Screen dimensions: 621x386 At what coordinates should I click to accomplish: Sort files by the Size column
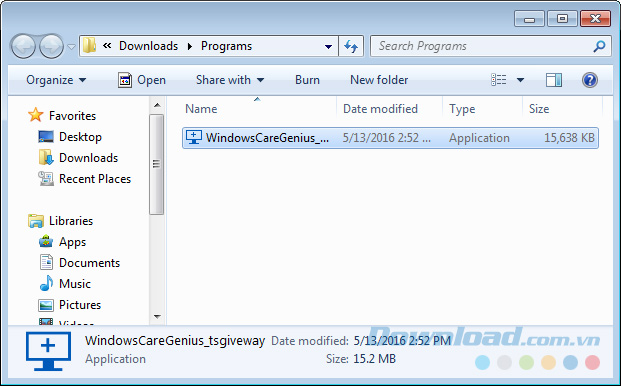539,109
